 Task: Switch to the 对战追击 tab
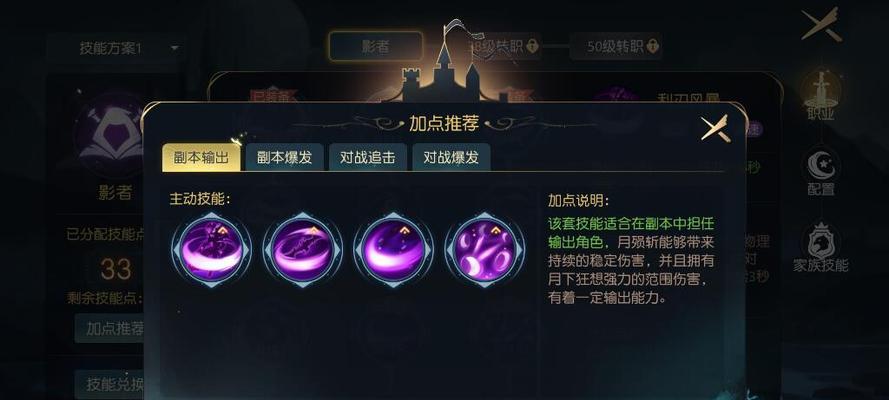tap(368, 157)
